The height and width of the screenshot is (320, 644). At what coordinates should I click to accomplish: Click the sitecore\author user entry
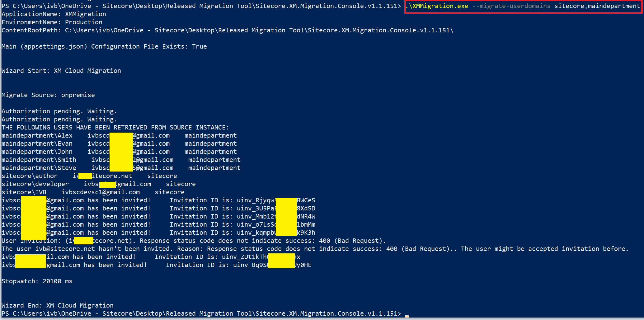[30, 176]
